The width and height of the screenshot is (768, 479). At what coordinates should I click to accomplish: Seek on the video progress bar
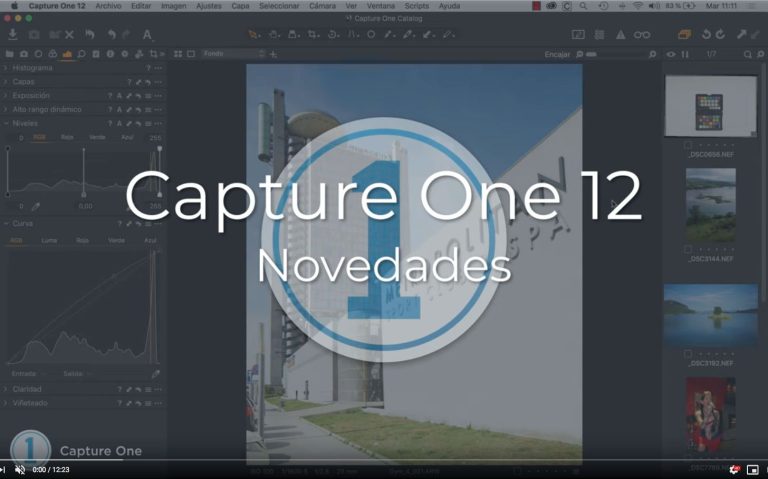click(x=384, y=460)
